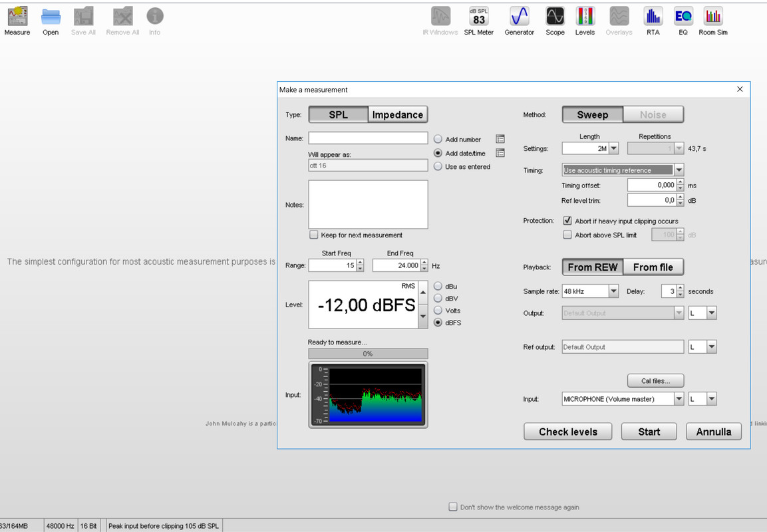This screenshot has height=532, width=767.
Task: Select the Sweep method
Action: click(x=593, y=114)
